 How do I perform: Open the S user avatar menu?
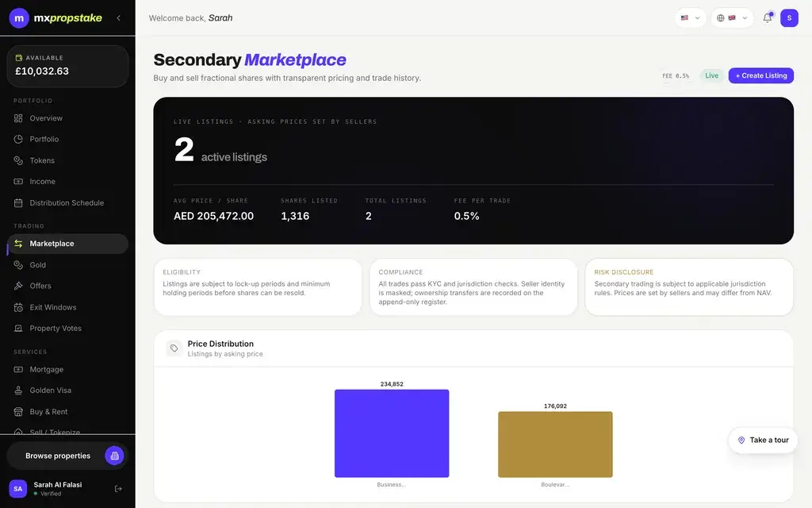789,17
